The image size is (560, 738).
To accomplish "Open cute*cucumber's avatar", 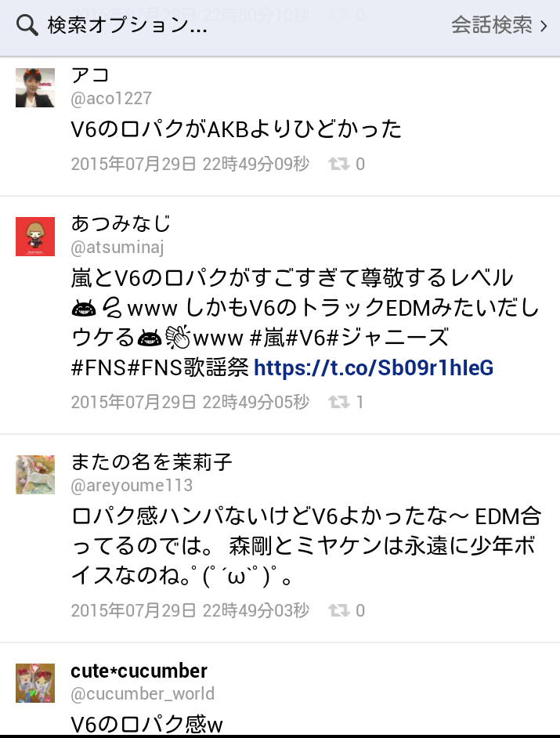I will tap(35, 683).
